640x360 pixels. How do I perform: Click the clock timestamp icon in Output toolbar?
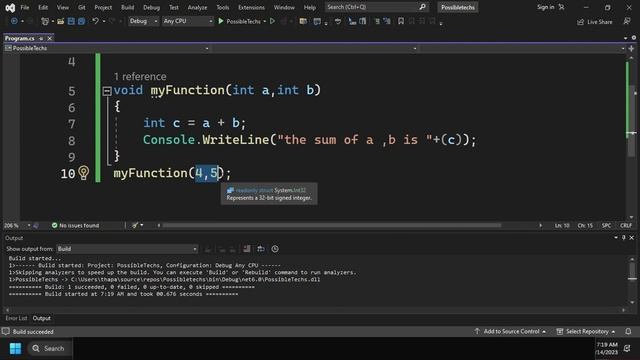point(275,249)
